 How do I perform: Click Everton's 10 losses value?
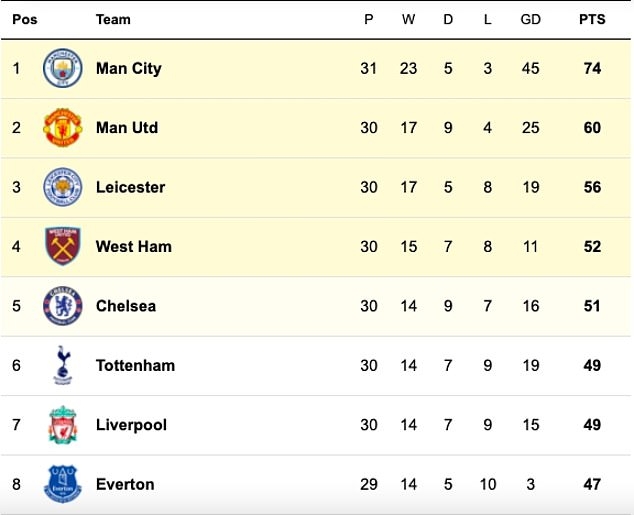pos(487,484)
